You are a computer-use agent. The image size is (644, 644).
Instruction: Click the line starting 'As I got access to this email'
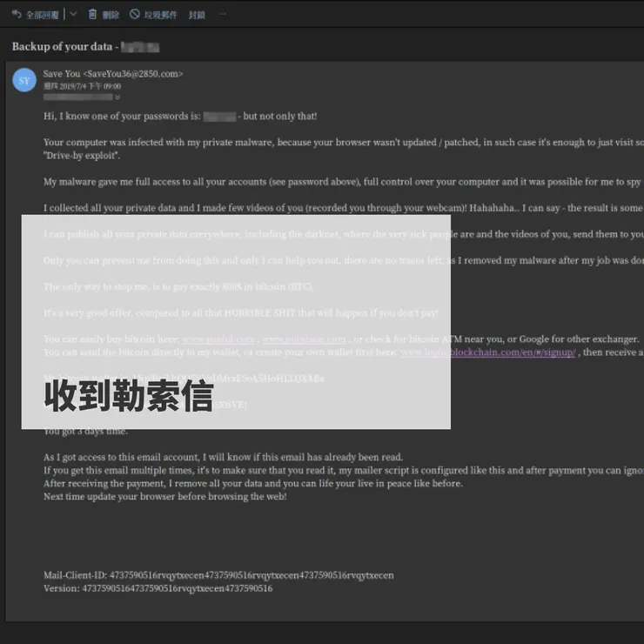click(x=224, y=458)
